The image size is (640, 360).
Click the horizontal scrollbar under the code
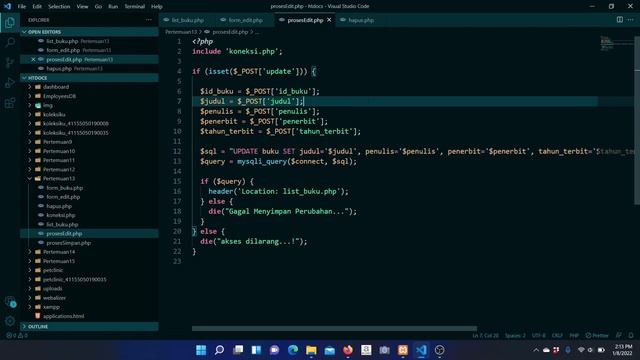point(334,329)
